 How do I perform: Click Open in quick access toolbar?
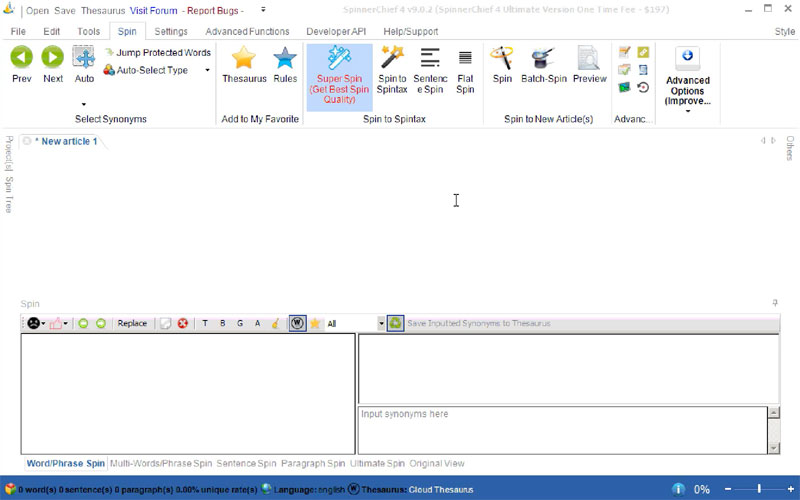[x=37, y=10]
